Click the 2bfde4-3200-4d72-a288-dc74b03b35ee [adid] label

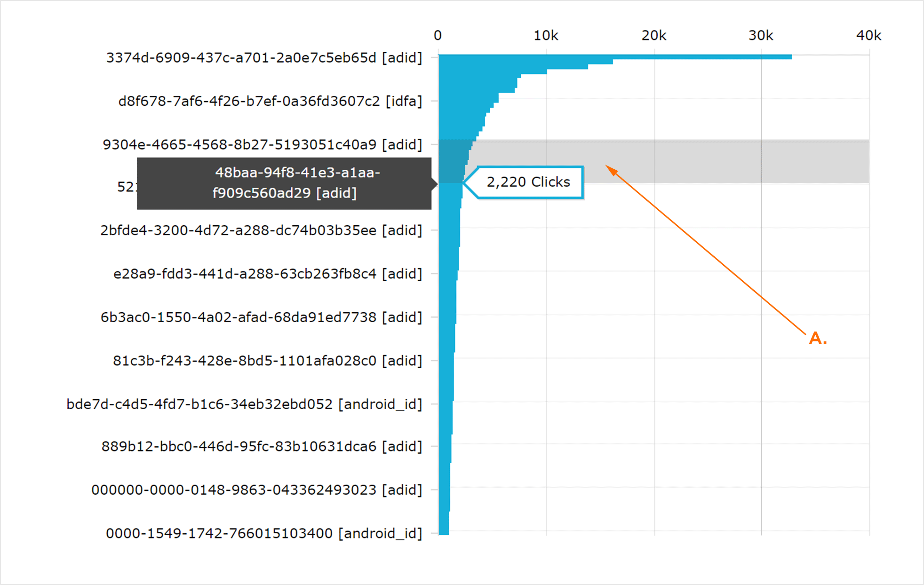point(261,230)
